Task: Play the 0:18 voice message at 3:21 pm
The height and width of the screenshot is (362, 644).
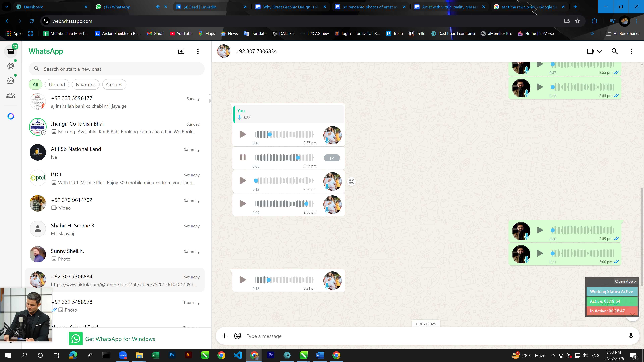Action: [x=243, y=280]
